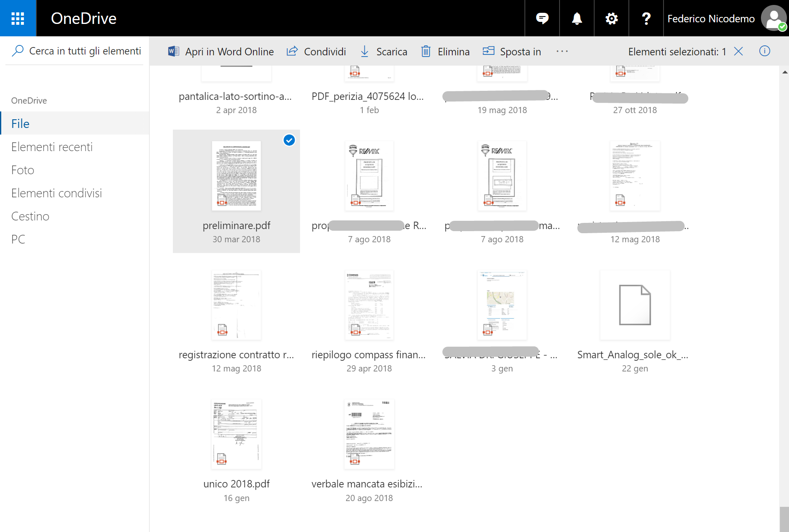Open the settings gear
This screenshot has height=532, width=789.
click(x=611, y=18)
